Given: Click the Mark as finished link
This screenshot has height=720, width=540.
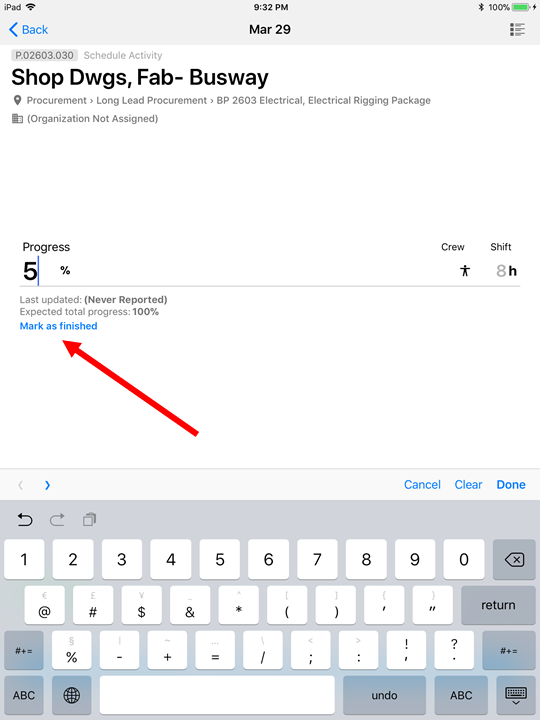Looking at the screenshot, I should point(58,326).
